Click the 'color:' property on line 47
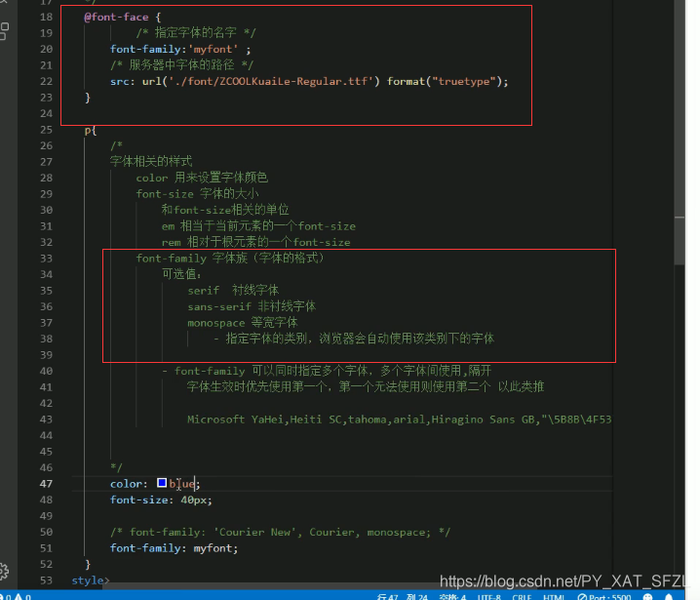700x600 pixels. [x=129, y=483]
